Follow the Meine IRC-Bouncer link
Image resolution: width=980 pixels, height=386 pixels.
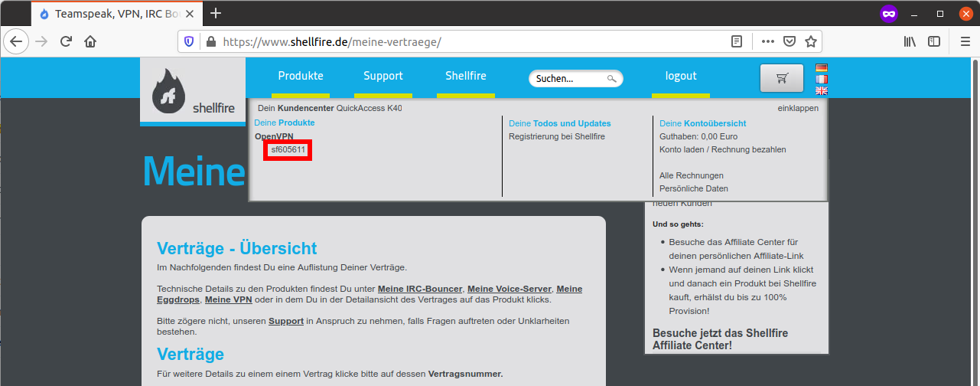(420, 289)
